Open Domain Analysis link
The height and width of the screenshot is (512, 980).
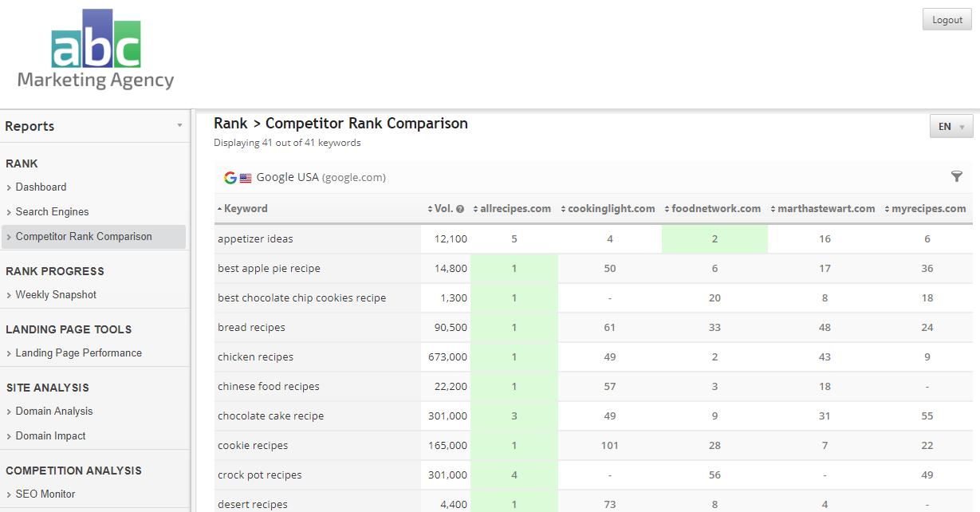pos(54,412)
